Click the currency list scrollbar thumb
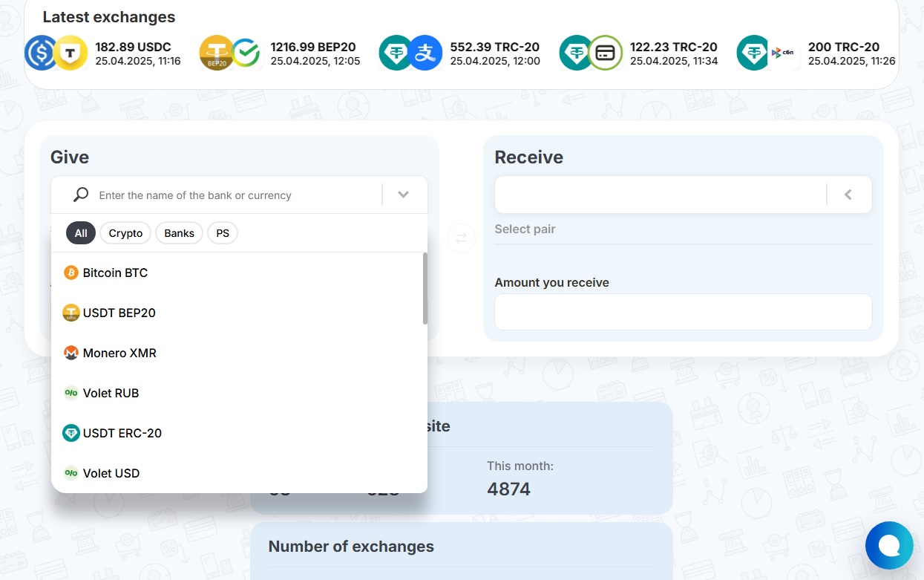The width and height of the screenshot is (924, 580). [x=425, y=288]
